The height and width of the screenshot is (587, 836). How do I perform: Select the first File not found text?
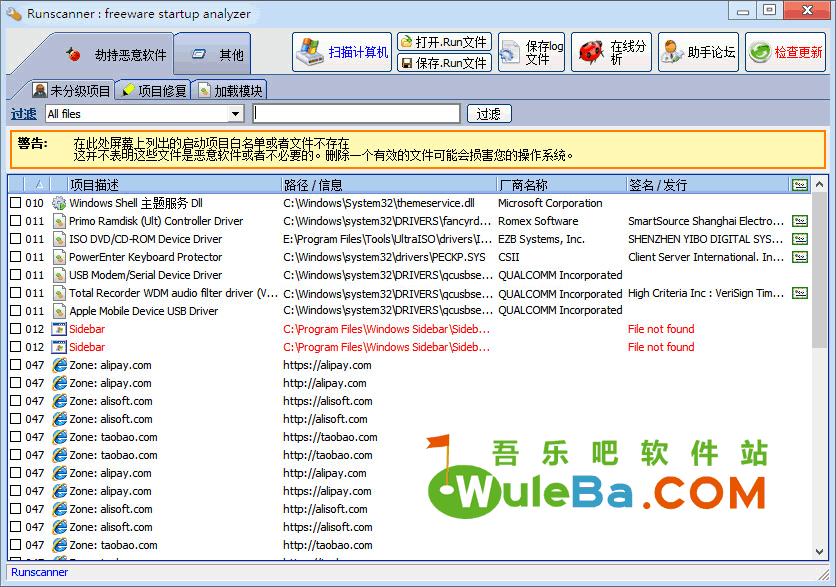pos(661,329)
